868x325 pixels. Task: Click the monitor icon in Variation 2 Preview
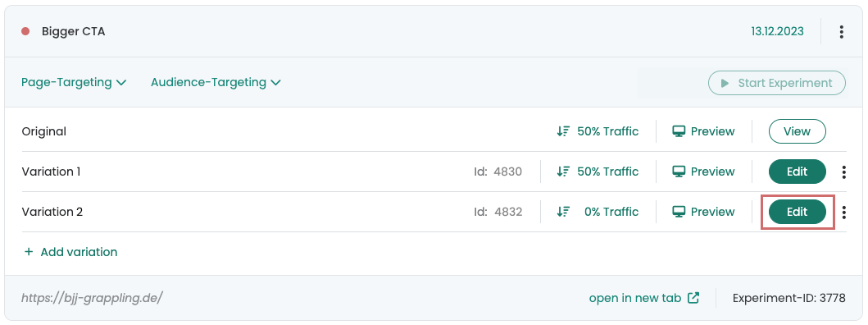click(x=678, y=212)
